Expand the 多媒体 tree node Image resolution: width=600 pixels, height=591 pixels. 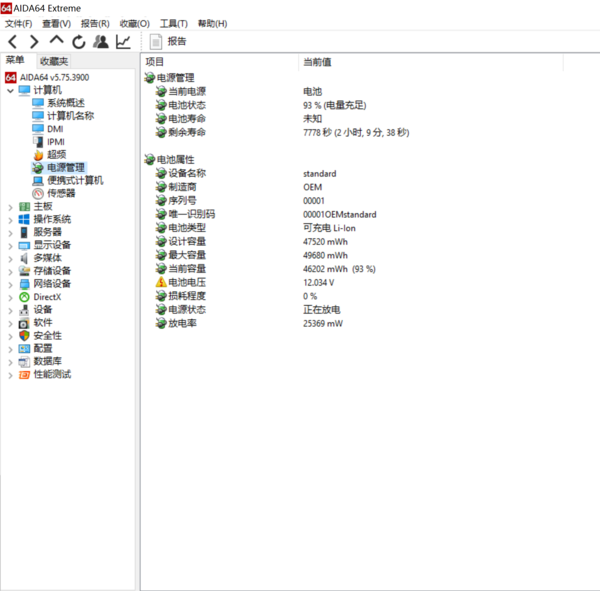(x=11, y=259)
